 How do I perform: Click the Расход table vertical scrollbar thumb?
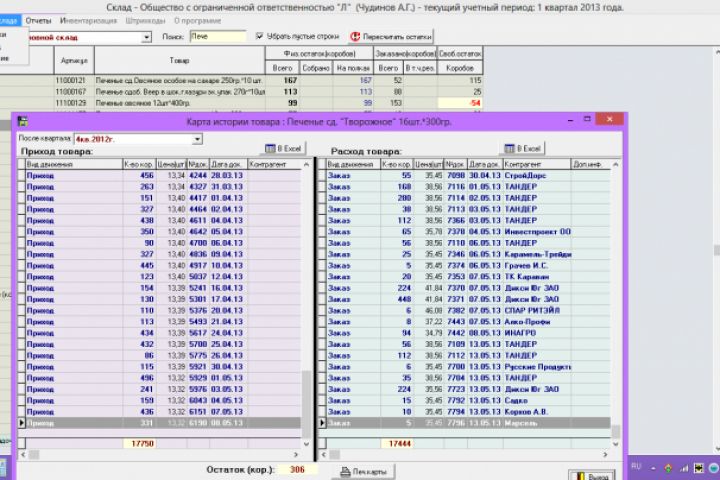pos(616,431)
